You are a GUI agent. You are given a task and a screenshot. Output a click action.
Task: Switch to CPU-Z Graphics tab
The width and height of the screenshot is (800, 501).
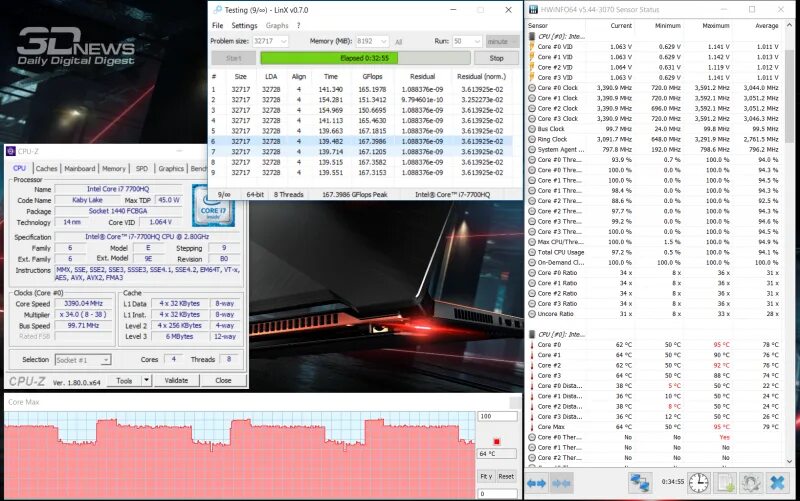(171, 168)
